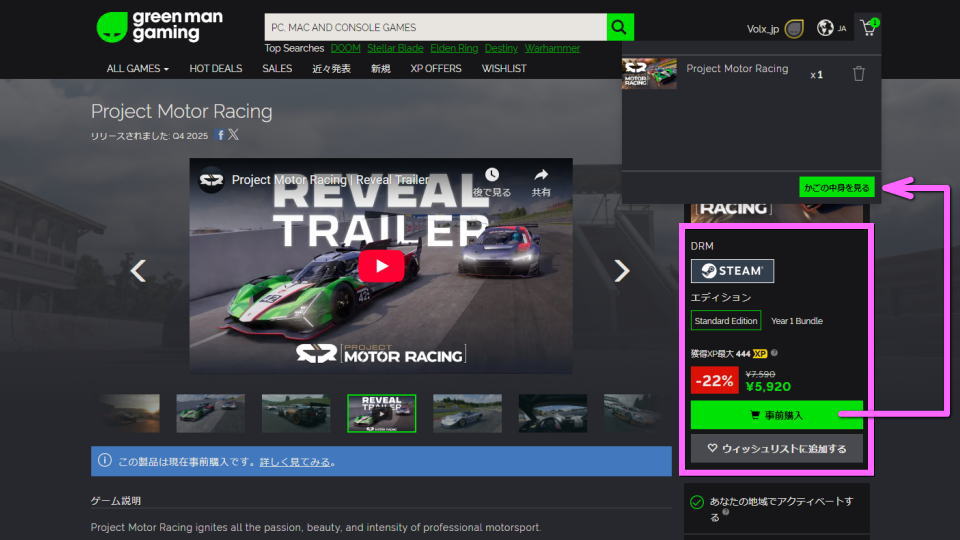
Task: Click the info icon in blue notice
Action: coord(105,460)
